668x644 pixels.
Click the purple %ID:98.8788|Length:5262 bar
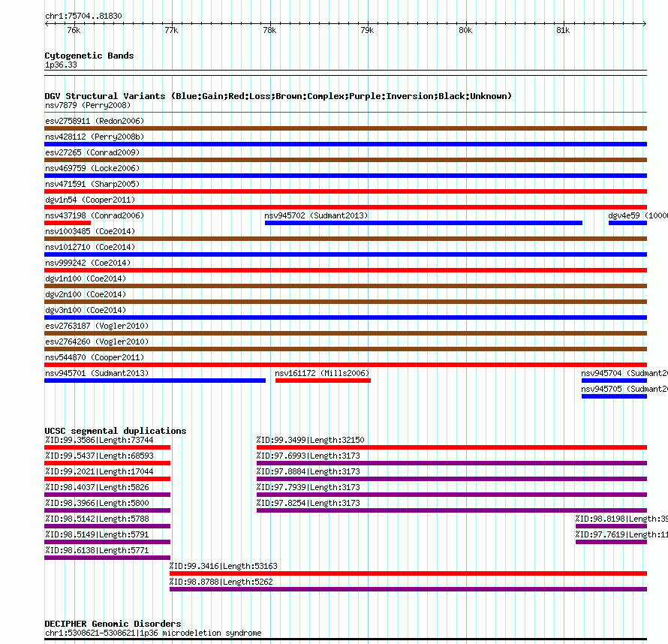tap(408, 589)
